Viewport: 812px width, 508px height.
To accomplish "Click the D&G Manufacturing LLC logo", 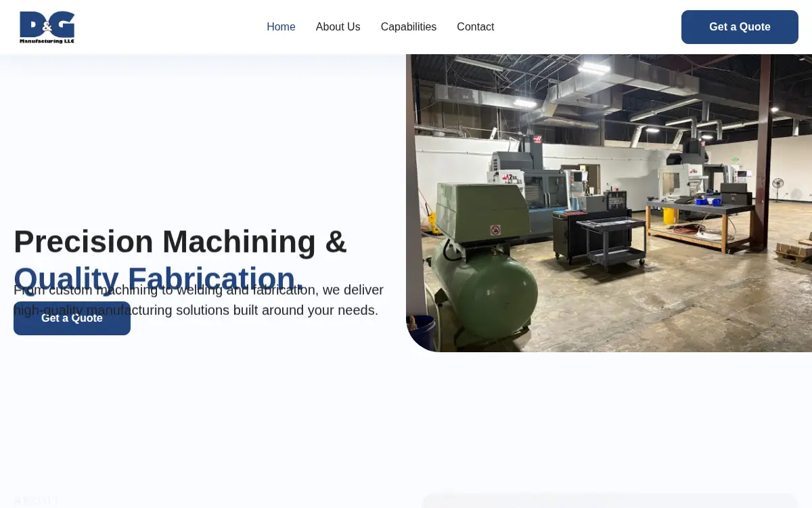I will pos(47,27).
